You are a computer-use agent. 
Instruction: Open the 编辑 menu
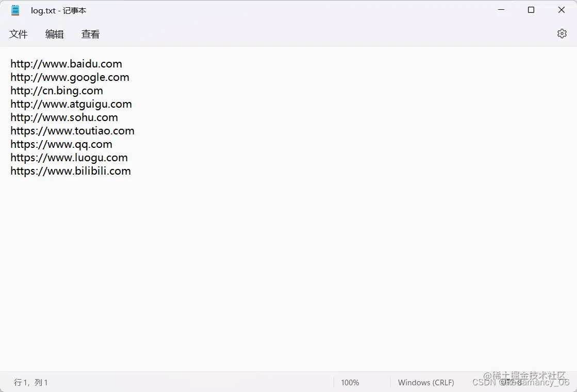[55, 34]
